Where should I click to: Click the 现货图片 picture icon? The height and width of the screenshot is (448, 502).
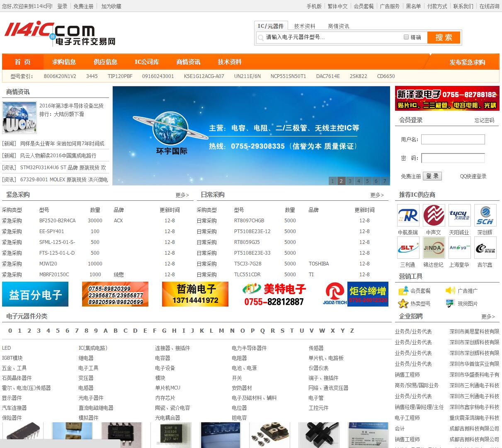tap(450, 304)
